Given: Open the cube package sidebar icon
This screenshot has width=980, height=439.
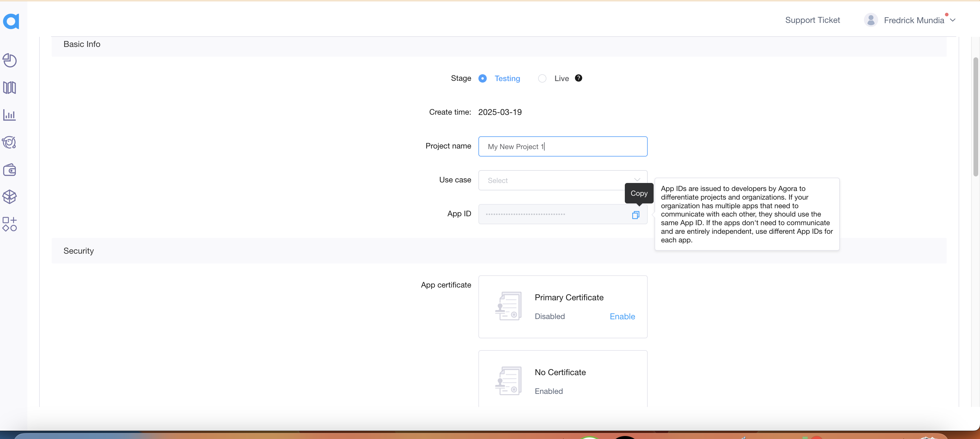Looking at the screenshot, I should [x=10, y=197].
